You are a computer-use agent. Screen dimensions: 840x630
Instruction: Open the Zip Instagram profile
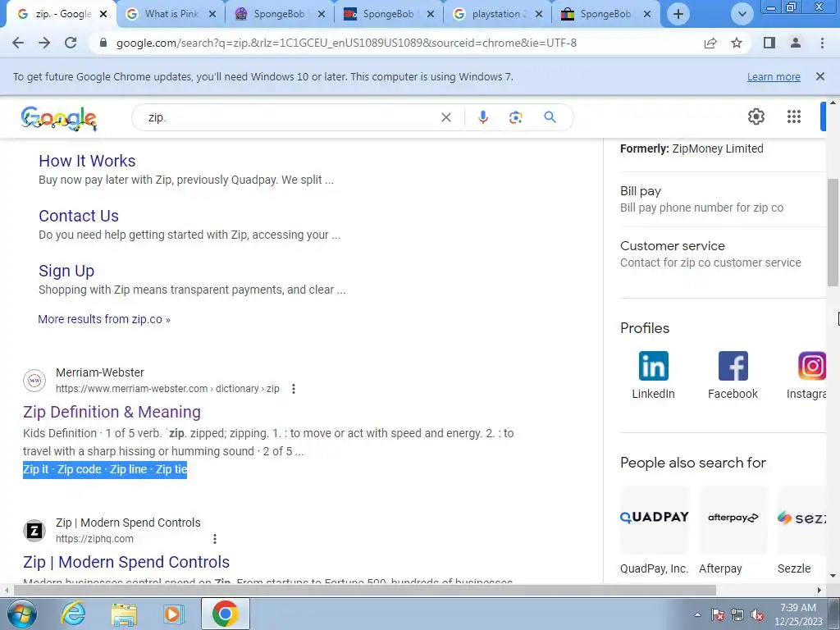point(807,376)
